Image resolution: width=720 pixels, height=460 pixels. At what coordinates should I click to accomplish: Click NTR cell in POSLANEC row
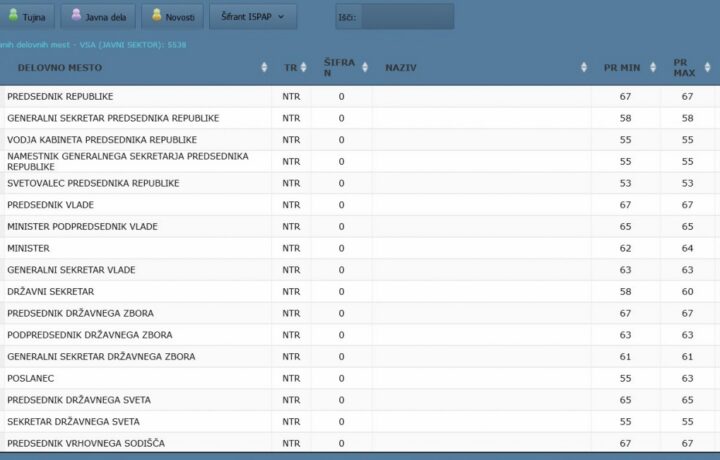291,378
